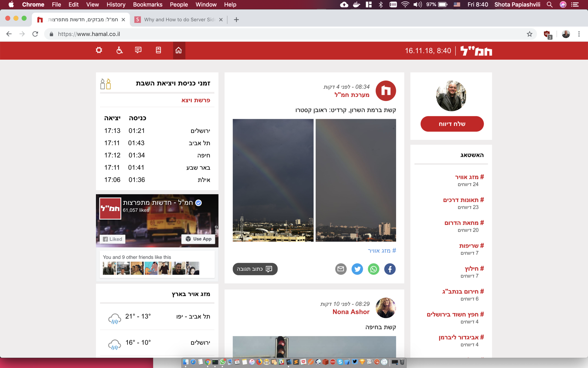Click the document list icon in header
The width and height of the screenshot is (588, 368).
point(158,50)
